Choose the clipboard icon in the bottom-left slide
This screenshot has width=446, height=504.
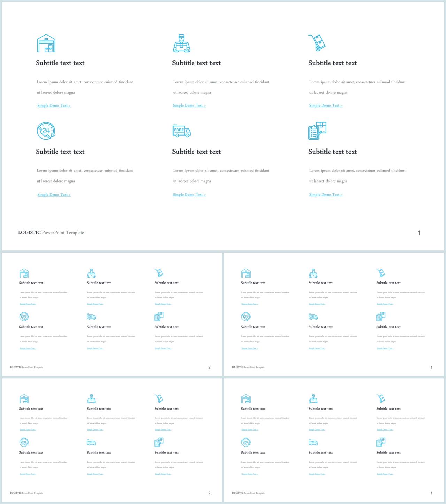(x=159, y=442)
